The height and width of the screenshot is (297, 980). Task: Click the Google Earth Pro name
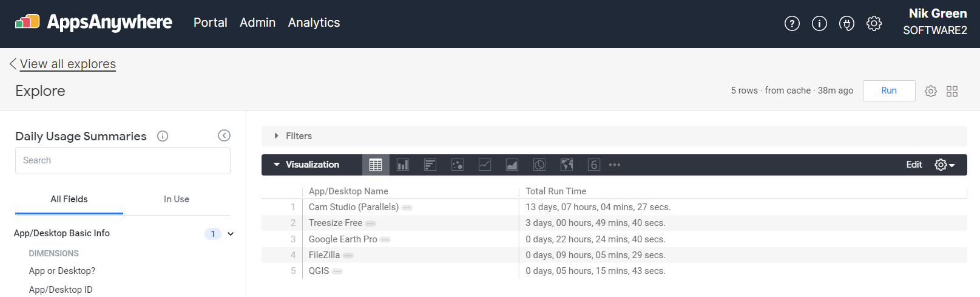(343, 239)
